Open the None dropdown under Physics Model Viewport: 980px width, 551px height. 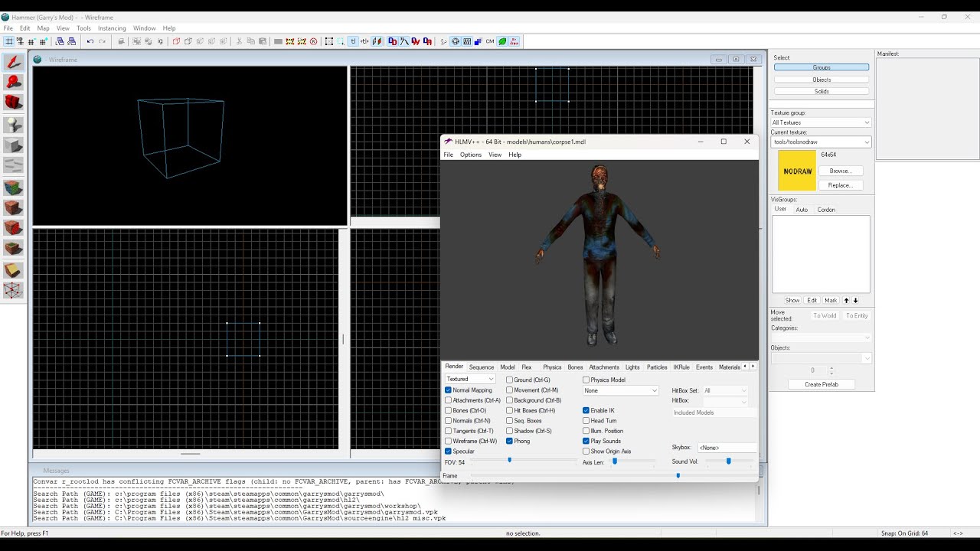[620, 390]
